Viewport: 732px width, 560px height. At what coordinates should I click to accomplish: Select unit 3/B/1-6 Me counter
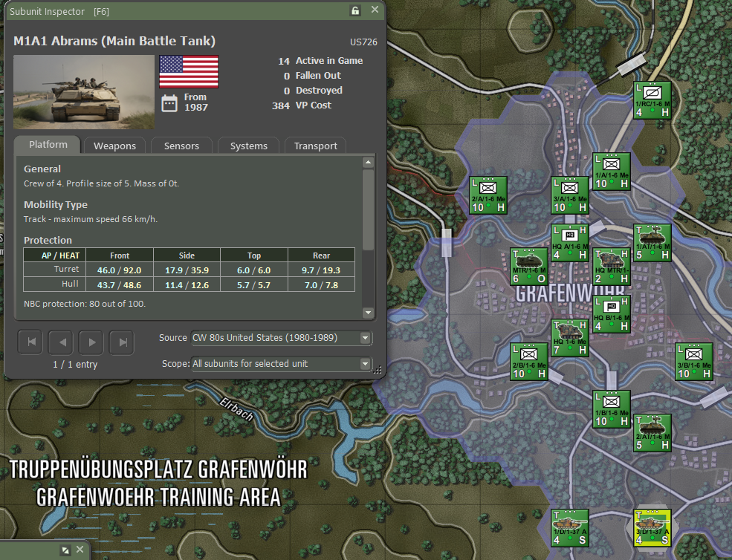point(693,362)
